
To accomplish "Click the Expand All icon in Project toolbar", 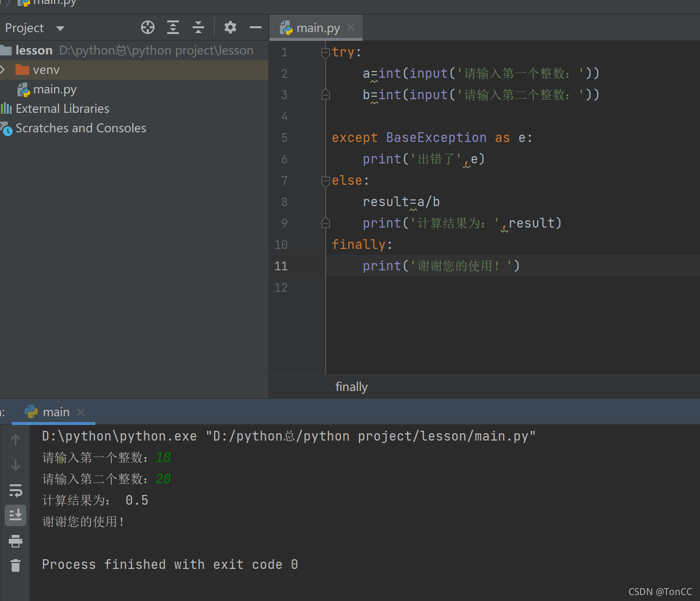I will pos(173,28).
